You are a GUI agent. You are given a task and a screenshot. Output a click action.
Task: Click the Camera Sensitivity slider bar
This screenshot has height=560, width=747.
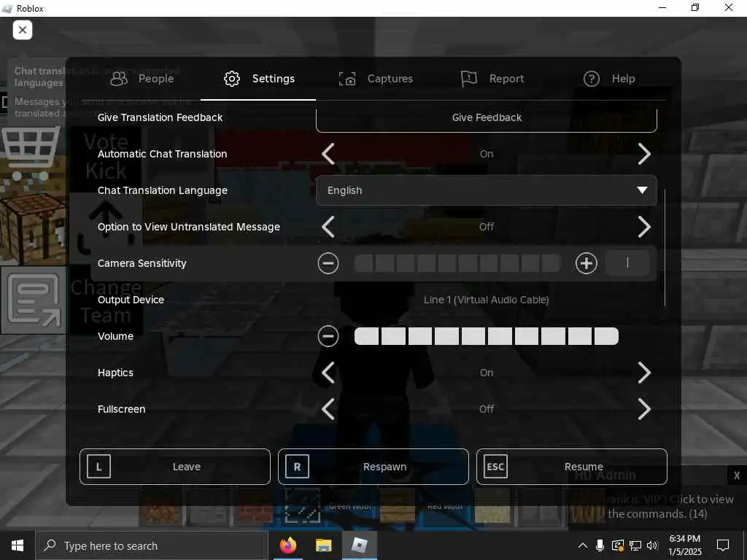[457, 263]
